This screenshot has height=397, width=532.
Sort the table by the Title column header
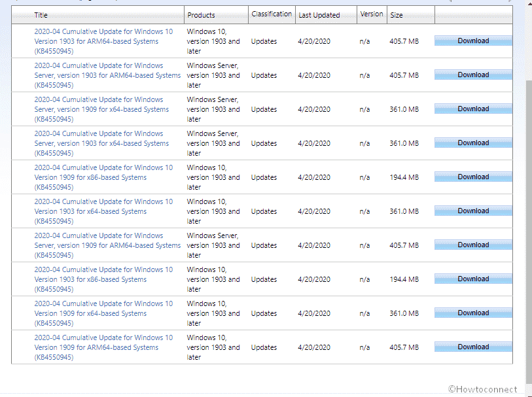pos(41,15)
